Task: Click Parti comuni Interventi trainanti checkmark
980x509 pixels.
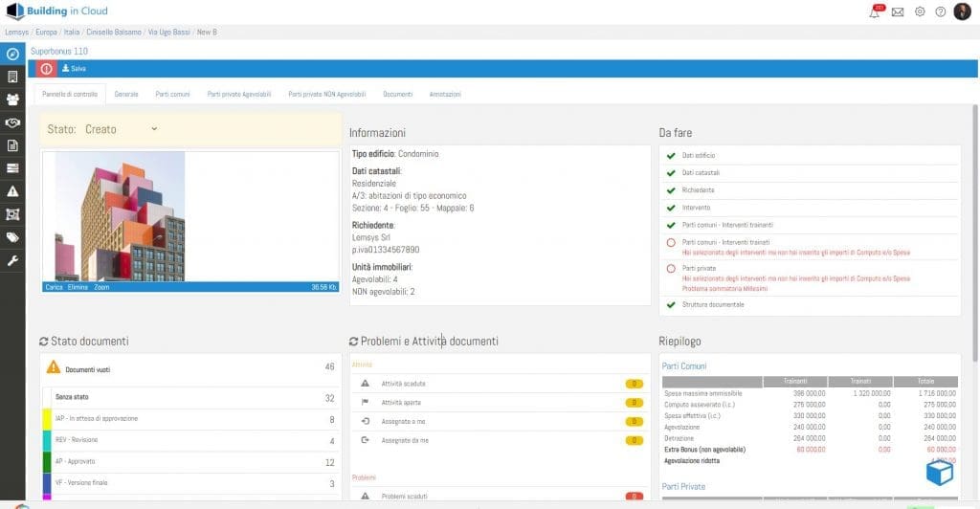Action: 671,226
